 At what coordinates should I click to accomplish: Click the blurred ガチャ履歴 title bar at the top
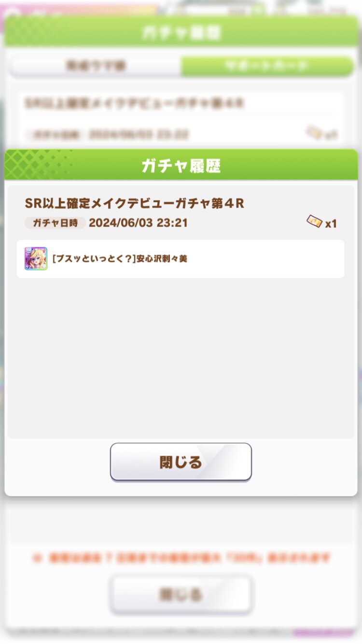pyautogui.click(x=181, y=32)
